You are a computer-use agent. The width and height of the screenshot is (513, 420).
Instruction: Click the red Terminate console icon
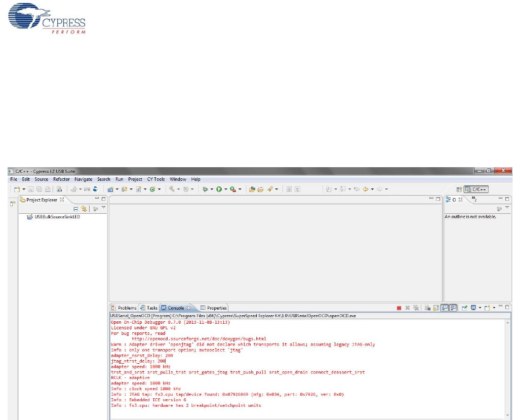click(399, 308)
